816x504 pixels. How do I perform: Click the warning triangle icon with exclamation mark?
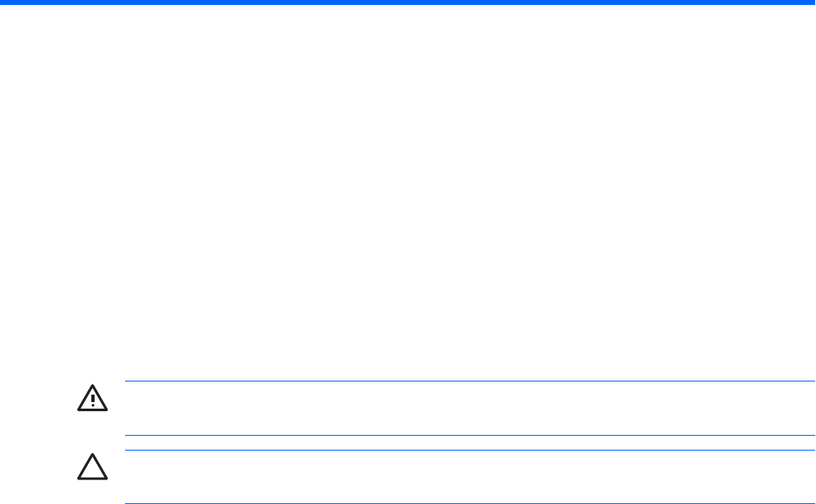[x=93, y=398]
